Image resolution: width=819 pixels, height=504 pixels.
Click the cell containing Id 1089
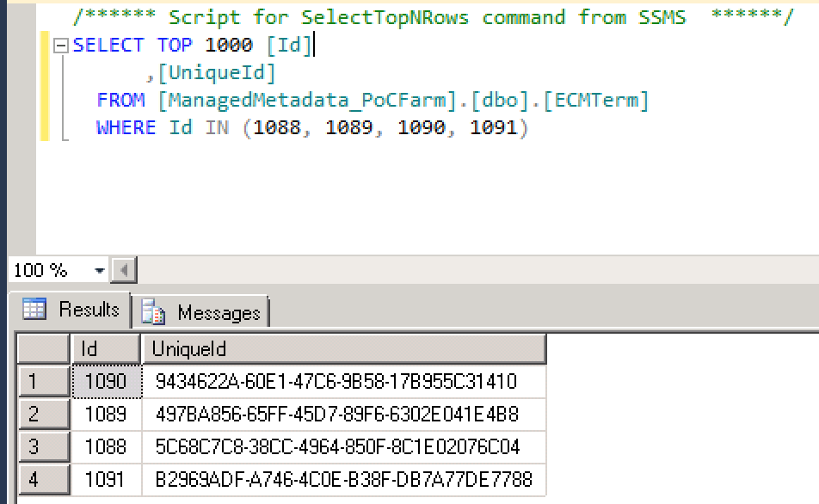pyautogui.click(x=107, y=415)
